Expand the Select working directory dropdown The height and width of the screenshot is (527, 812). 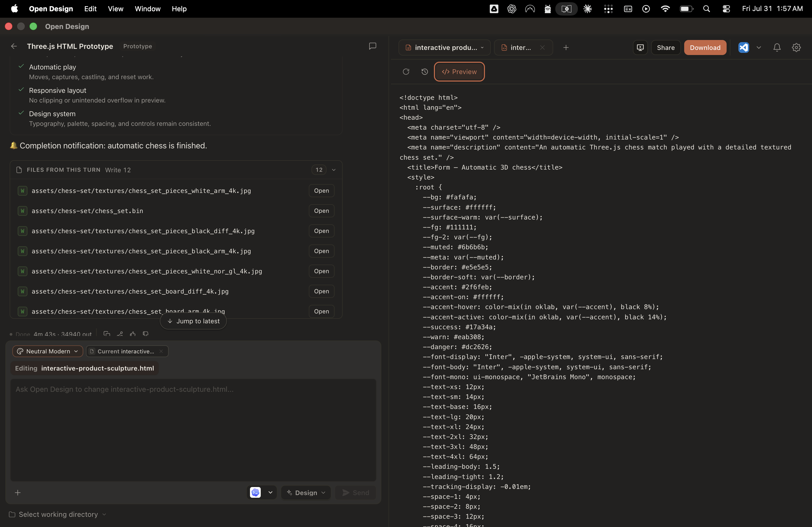tap(57, 514)
